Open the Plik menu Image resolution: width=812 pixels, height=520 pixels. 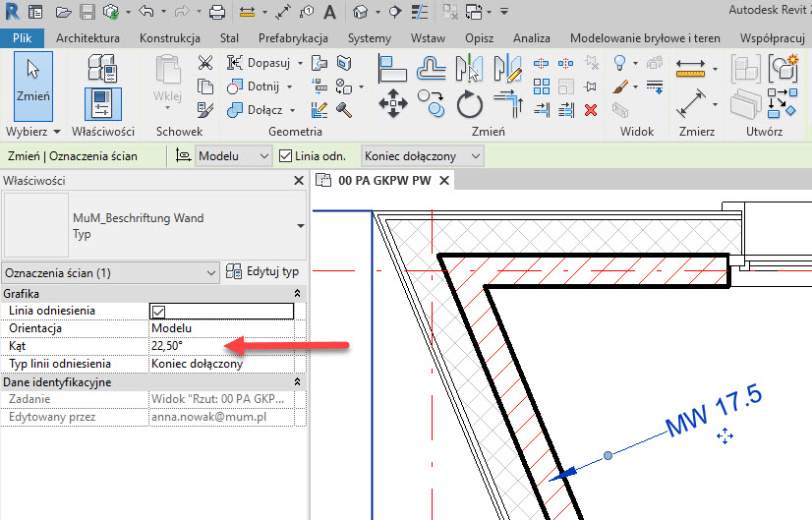tap(22, 38)
